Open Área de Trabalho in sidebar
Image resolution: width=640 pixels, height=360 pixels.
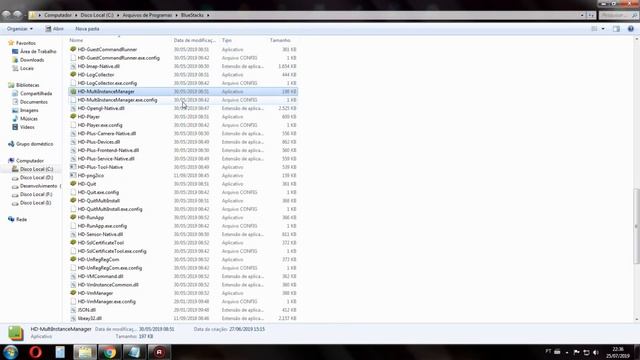(38, 51)
